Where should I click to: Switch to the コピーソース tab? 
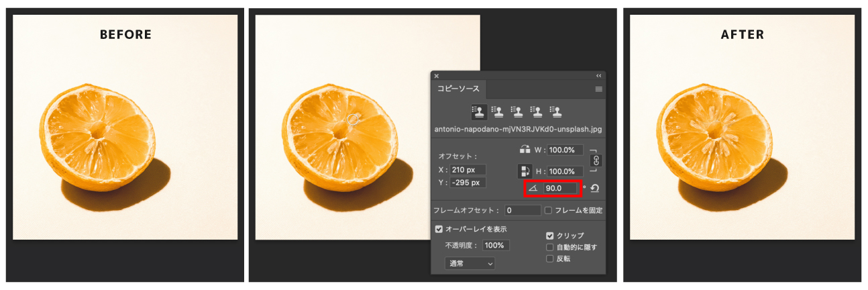click(x=458, y=89)
